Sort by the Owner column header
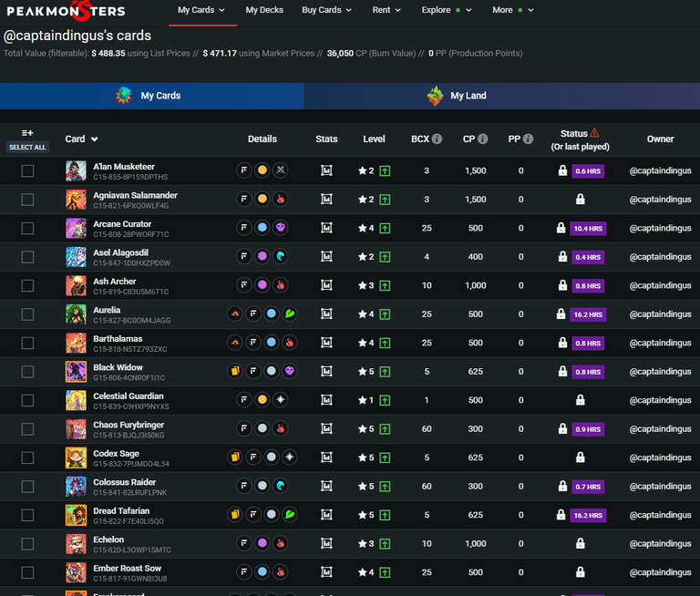This screenshot has height=596, width=700. (x=660, y=139)
